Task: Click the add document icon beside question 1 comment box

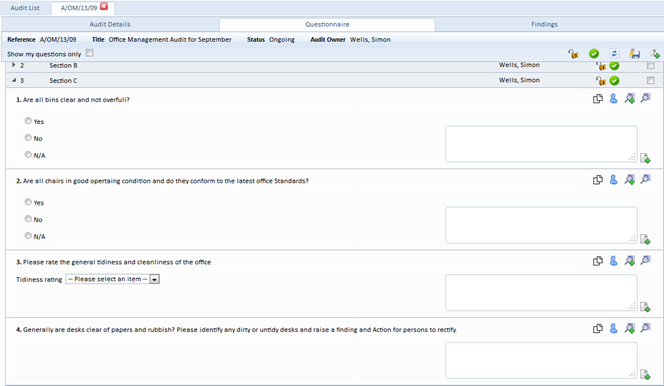Action: (x=645, y=158)
